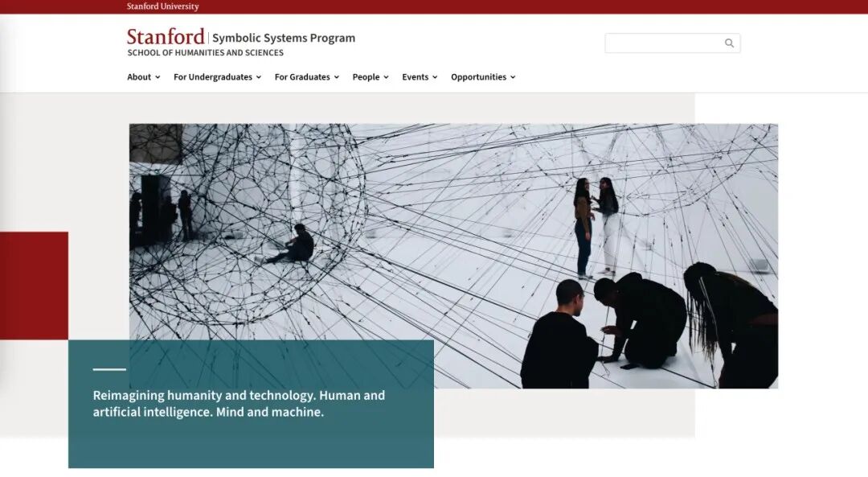Expand the Opportunities menu chevron
Image resolution: width=868 pixels, height=477 pixels.
[x=513, y=77]
